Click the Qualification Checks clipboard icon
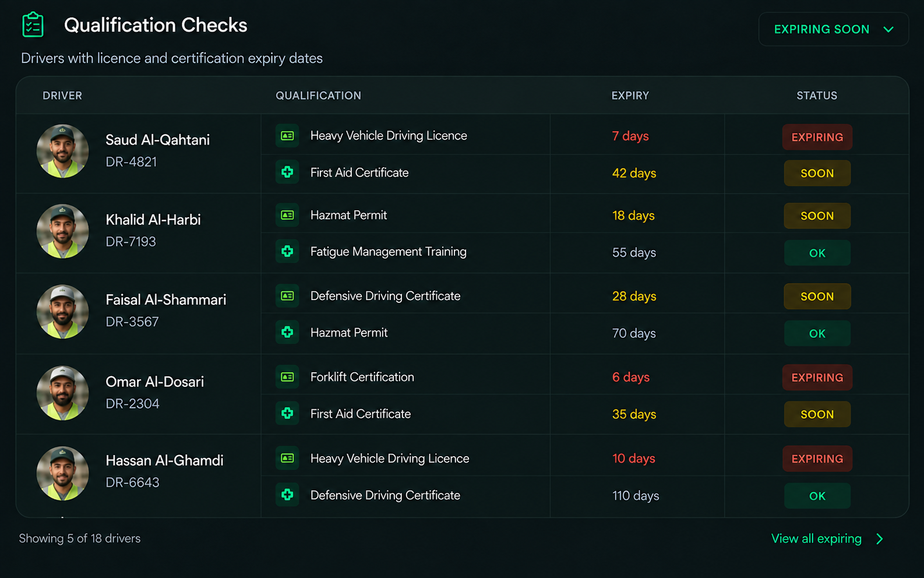The height and width of the screenshot is (578, 924). pos(33,25)
